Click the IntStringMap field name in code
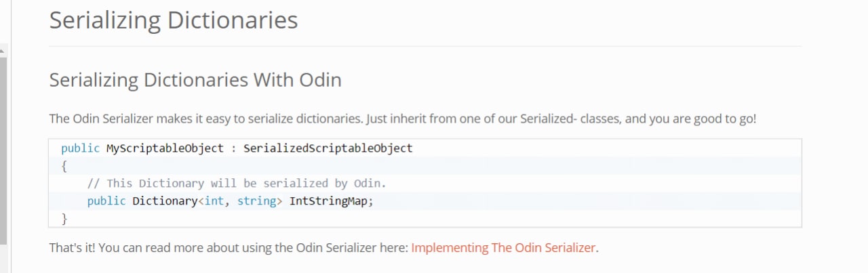 (332, 201)
